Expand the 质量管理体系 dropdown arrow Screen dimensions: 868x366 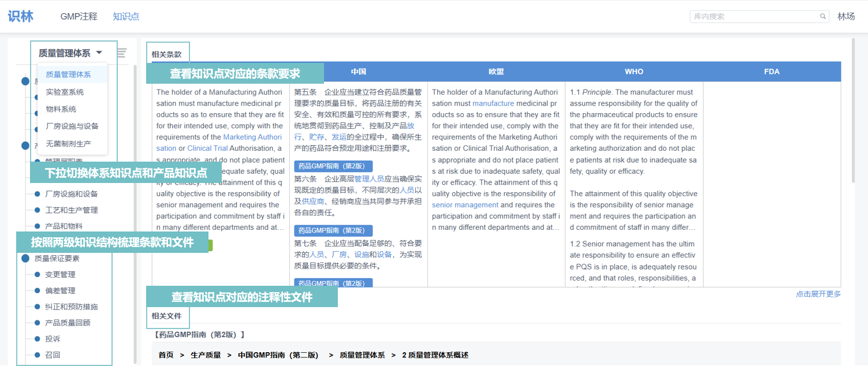99,53
